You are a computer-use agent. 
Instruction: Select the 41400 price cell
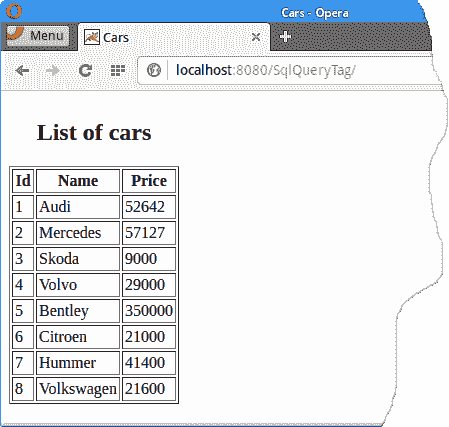pyautogui.click(x=149, y=363)
